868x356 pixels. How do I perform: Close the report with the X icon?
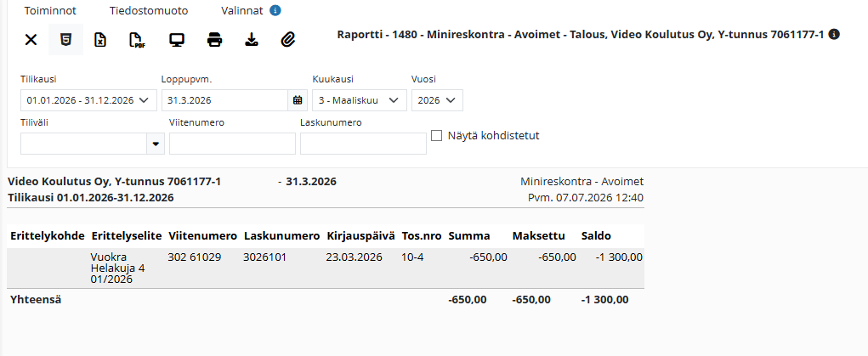(x=31, y=40)
